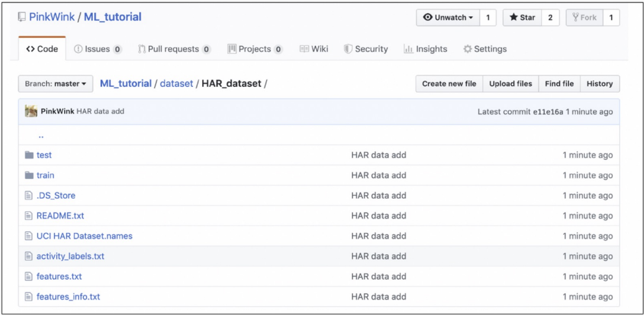Open the .DS_Store file

(x=56, y=196)
